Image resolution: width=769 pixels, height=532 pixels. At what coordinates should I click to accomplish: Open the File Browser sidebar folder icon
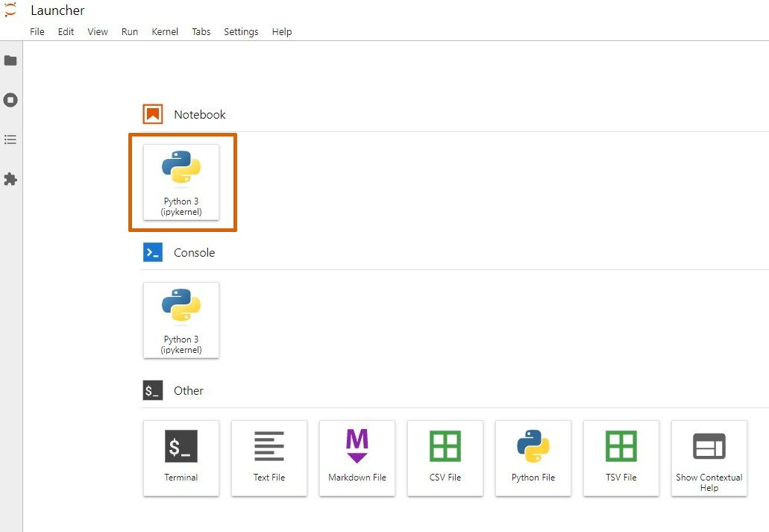(x=10, y=60)
